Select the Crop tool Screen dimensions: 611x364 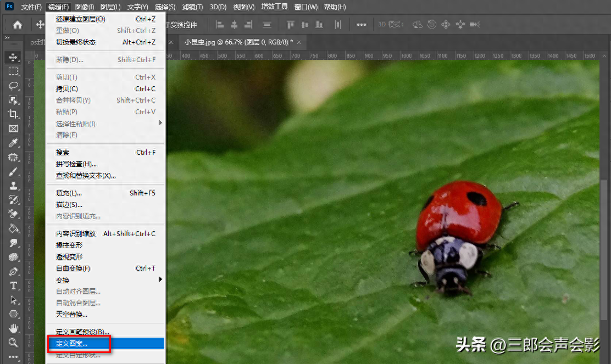[13, 114]
